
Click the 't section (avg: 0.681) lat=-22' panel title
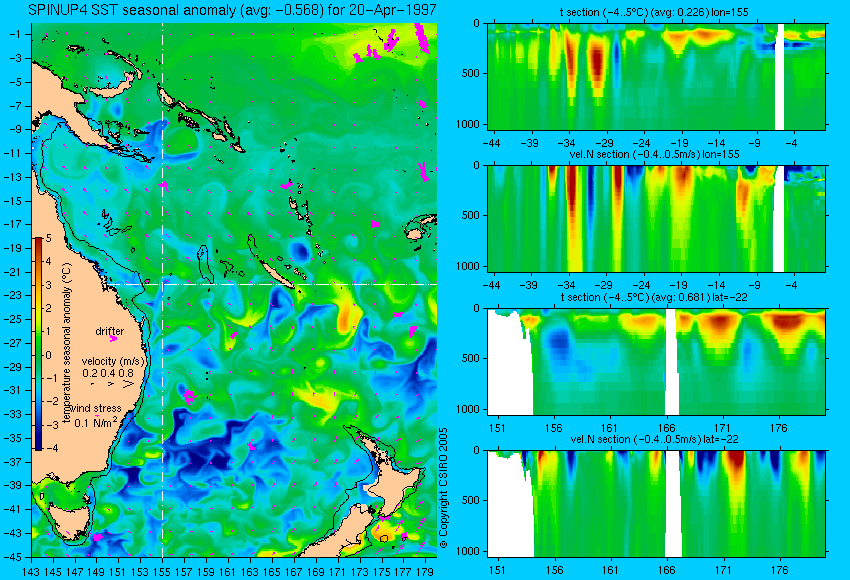[654, 297]
